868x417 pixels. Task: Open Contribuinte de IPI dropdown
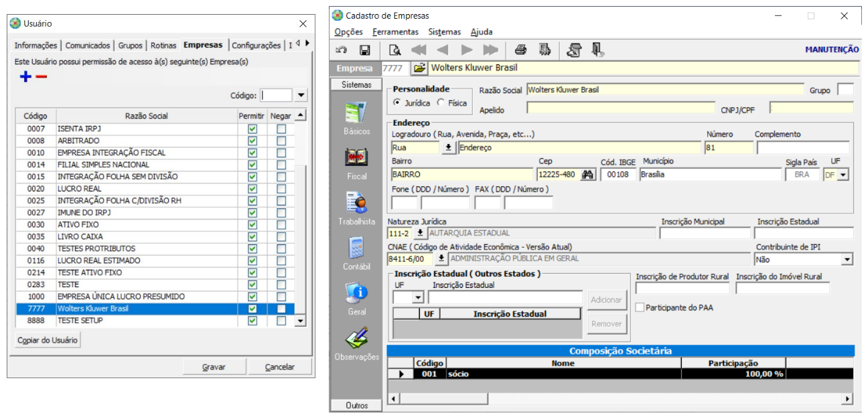tap(848, 259)
